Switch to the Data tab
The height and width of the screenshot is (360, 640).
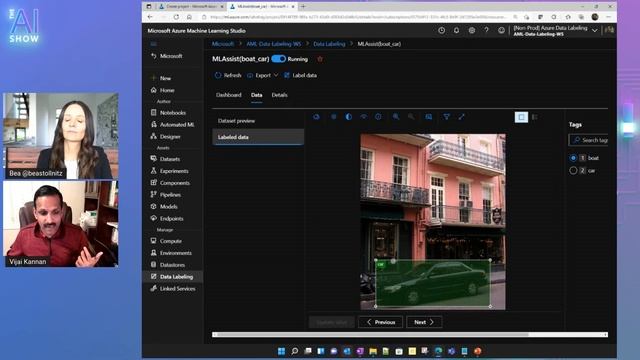(256, 95)
